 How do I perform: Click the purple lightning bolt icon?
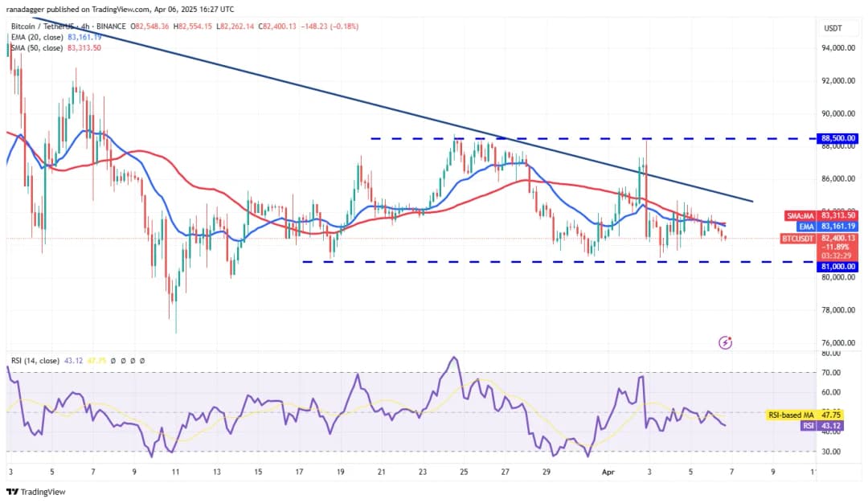[x=725, y=342]
